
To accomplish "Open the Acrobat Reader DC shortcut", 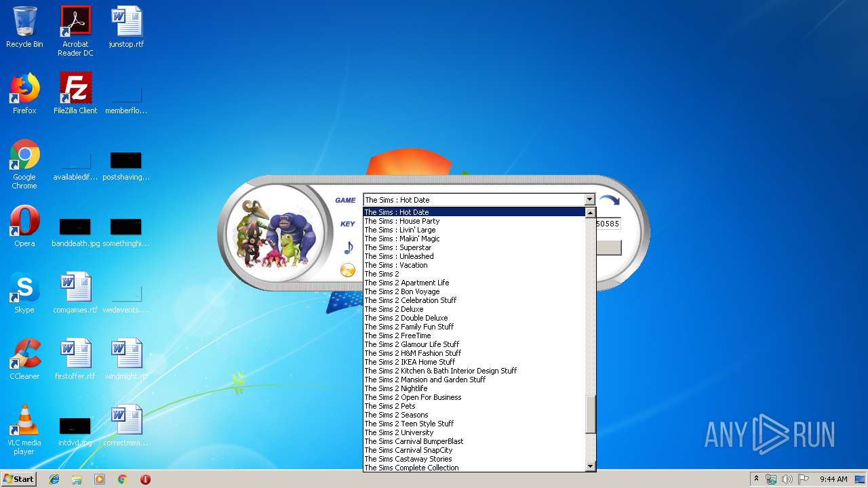I will (x=75, y=31).
